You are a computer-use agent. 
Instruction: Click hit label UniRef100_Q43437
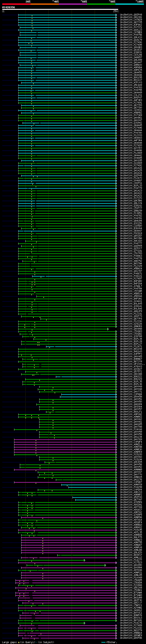[x=131, y=50]
